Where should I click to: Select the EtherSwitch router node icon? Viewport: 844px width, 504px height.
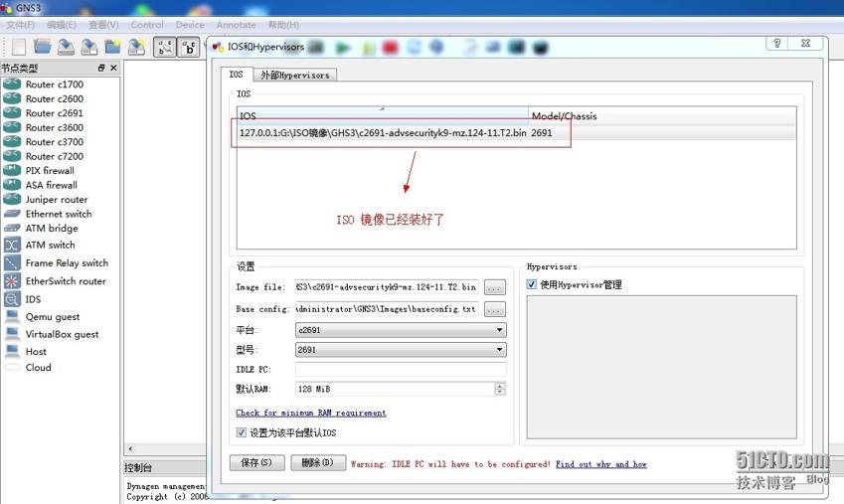click(x=12, y=281)
